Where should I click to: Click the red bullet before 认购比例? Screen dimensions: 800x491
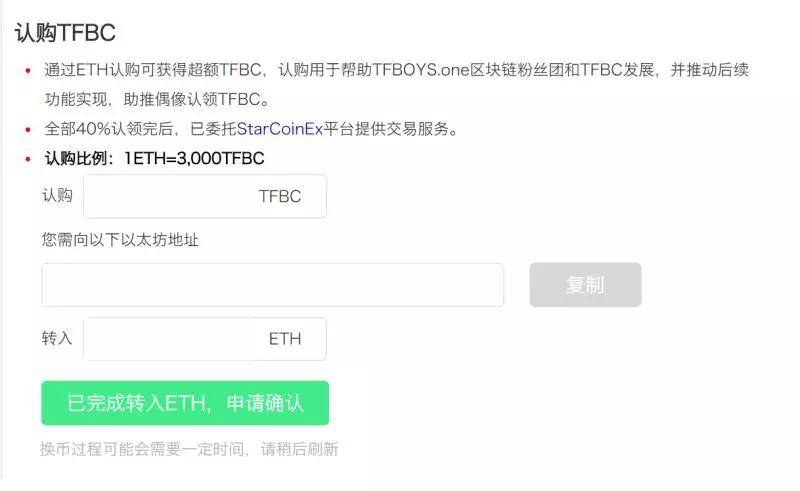tap(28, 159)
